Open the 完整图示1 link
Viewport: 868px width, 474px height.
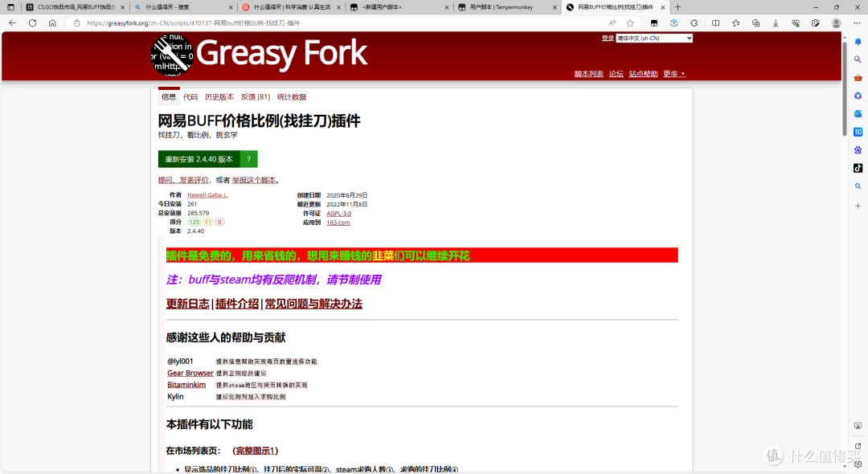pos(256,451)
